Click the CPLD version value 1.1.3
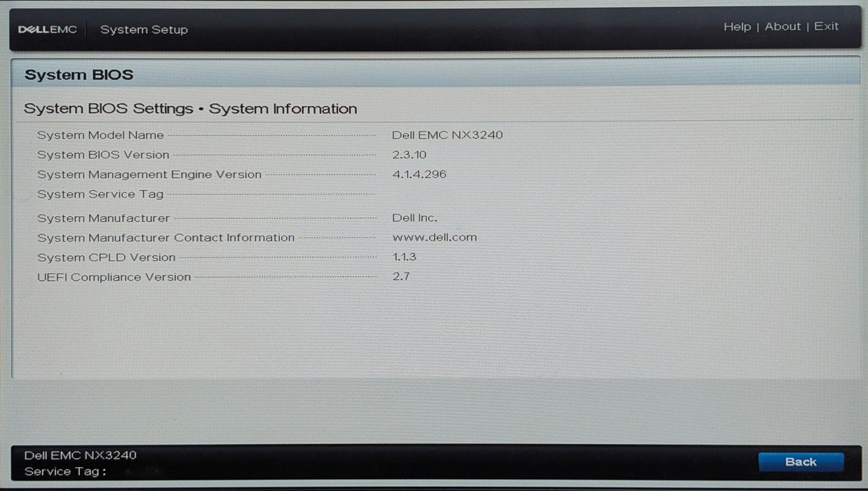The height and width of the screenshot is (491, 868). click(405, 257)
